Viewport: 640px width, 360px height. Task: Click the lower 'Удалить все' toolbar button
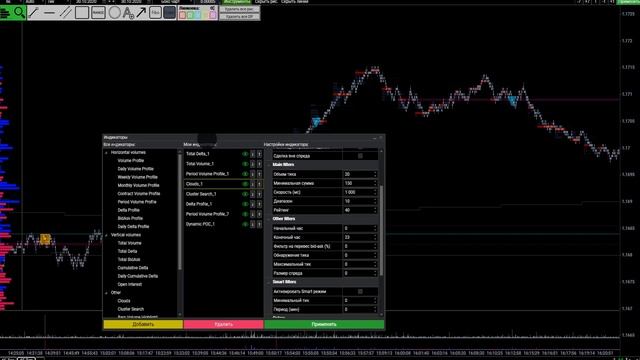pyautogui.click(x=239, y=17)
